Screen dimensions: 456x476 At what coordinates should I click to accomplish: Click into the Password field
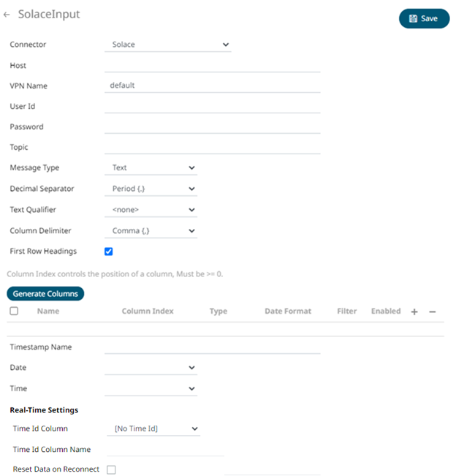212,126
